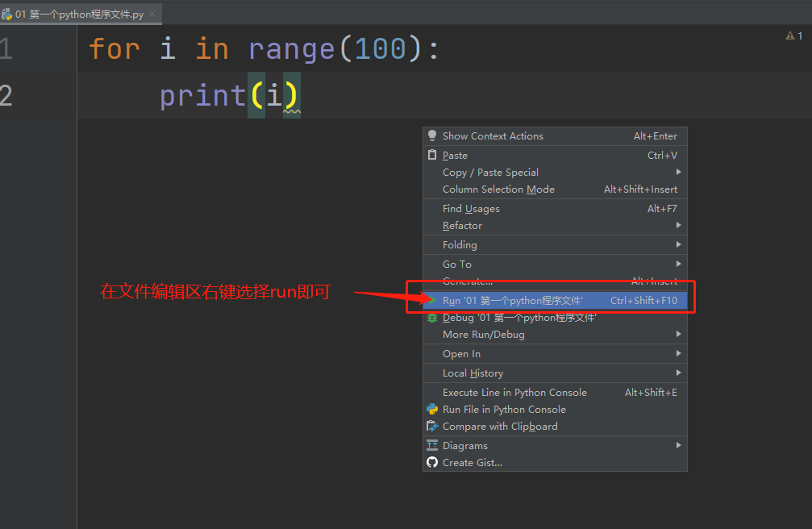Click line number 2 in the gutter
The image size is (812, 529).
(x=6, y=96)
